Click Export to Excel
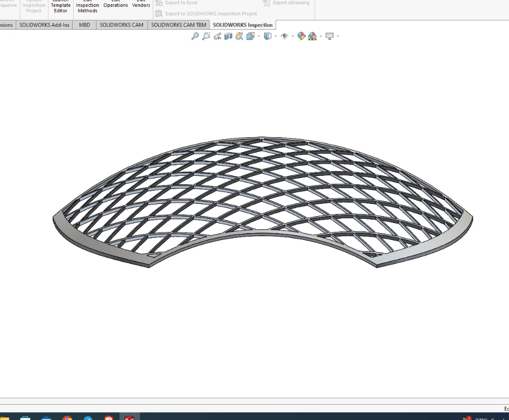 tap(176, 3)
